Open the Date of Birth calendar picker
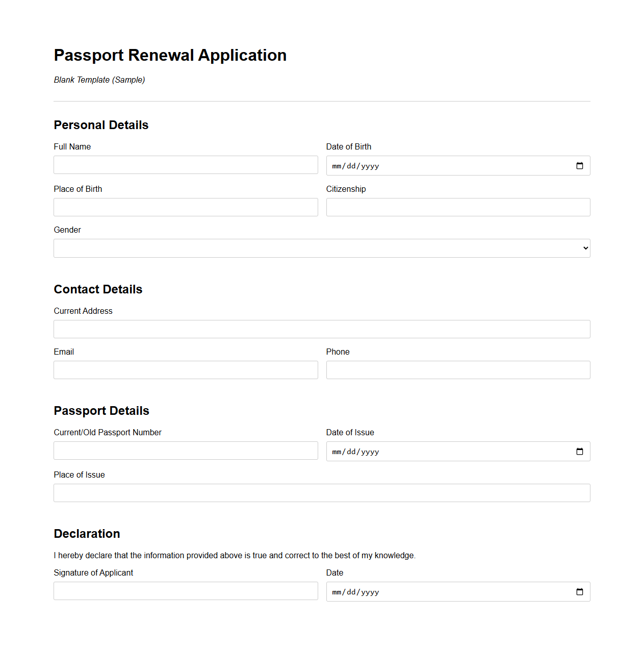Viewport: 644px width, 672px height. click(x=579, y=165)
